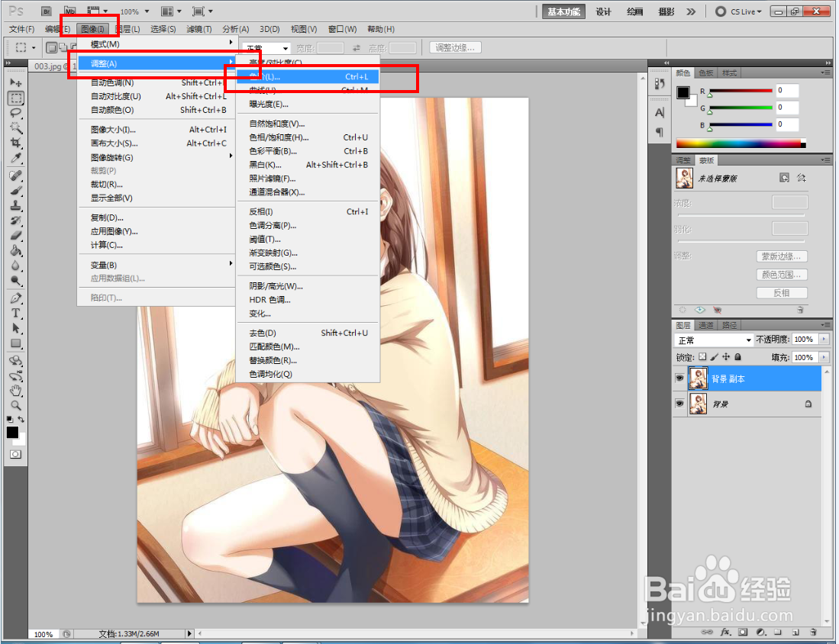Hide the 背景 副本 layer
This screenshot has width=839, height=644.
679,378
